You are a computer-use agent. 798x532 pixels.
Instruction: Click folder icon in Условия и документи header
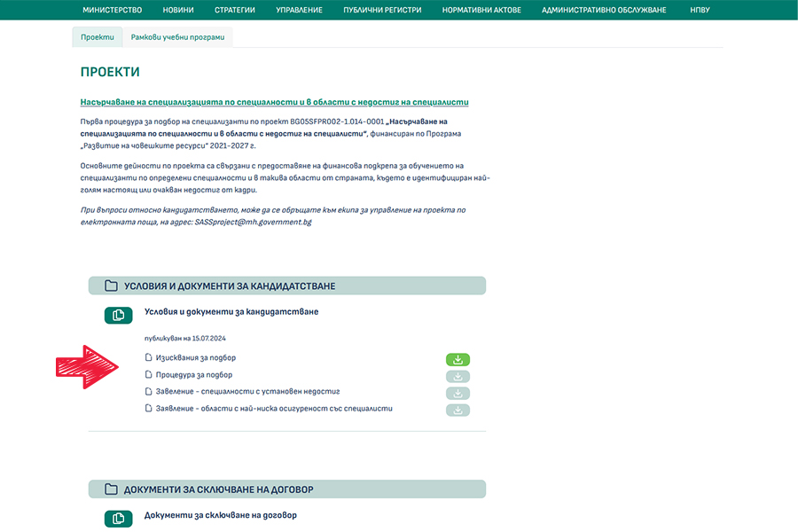click(x=111, y=286)
